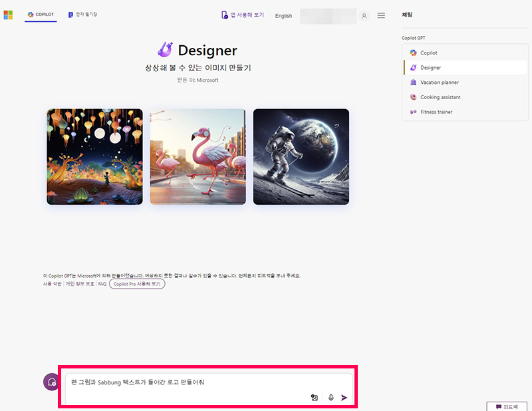Switch to the 전자 필기장 notebook tab

[x=82, y=15]
